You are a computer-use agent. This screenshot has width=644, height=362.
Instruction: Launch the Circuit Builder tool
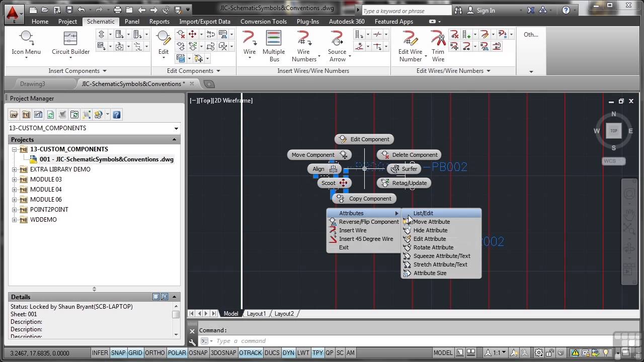70,43
